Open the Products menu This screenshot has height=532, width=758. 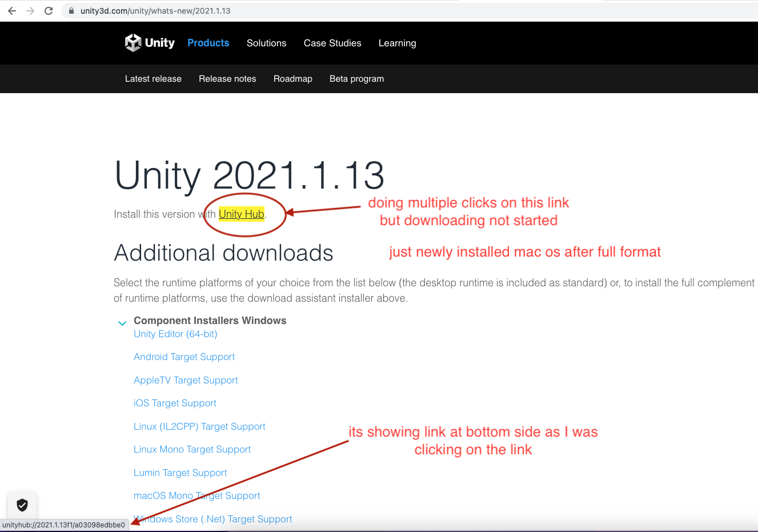(208, 43)
